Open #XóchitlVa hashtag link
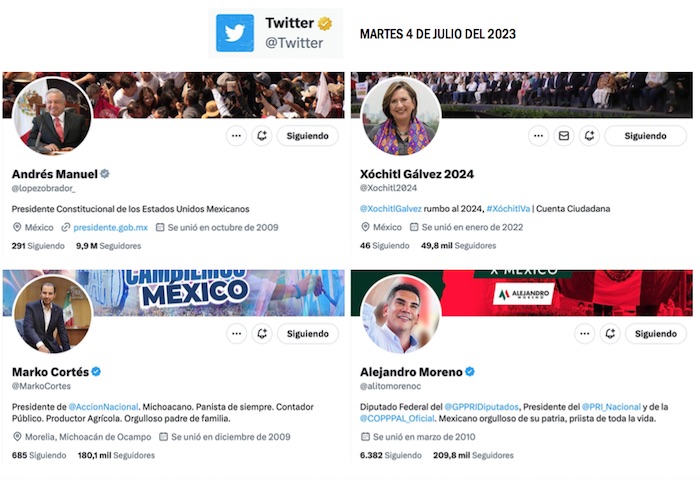The height and width of the screenshot is (480, 700). click(x=508, y=209)
